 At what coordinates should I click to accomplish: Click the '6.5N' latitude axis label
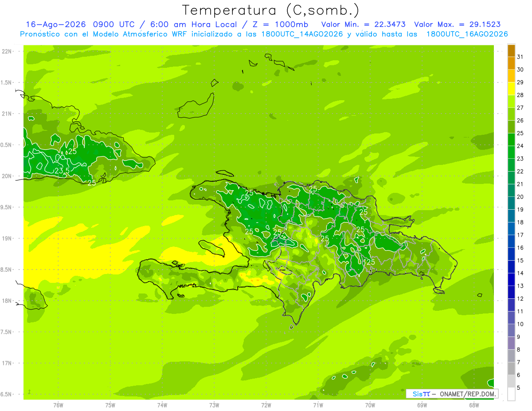click(6, 394)
